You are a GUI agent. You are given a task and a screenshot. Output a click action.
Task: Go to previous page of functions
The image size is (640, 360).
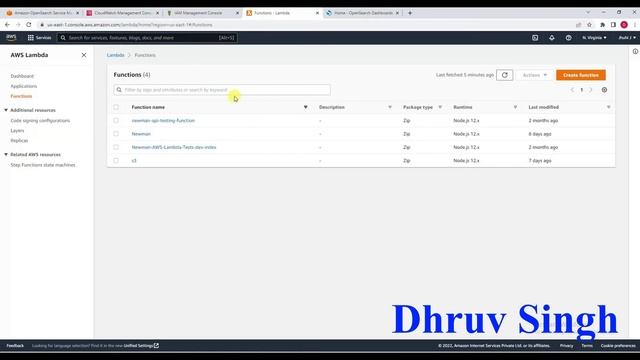click(x=572, y=90)
